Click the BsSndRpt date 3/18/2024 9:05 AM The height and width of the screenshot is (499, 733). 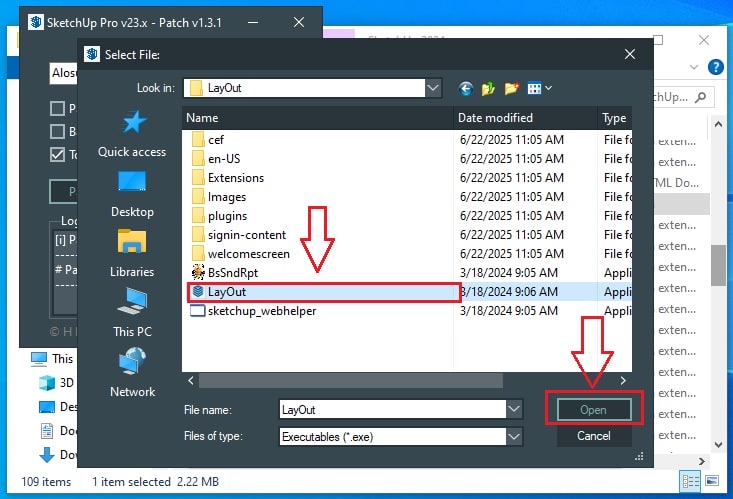point(509,273)
